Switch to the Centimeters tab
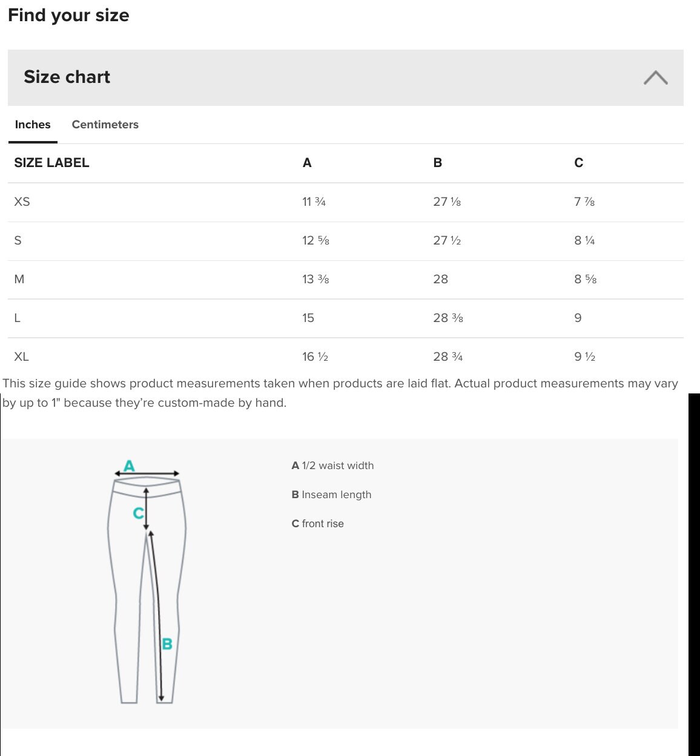This screenshot has width=700, height=756. click(105, 125)
